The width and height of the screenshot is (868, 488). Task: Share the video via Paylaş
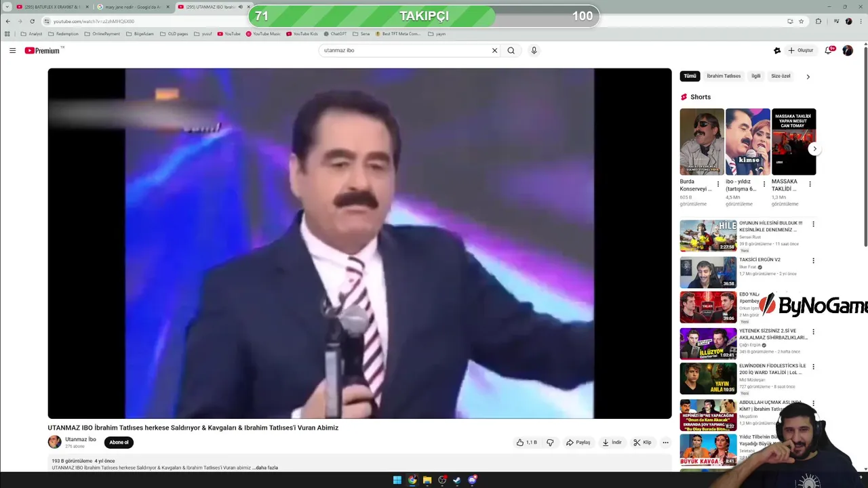coord(578,443)
